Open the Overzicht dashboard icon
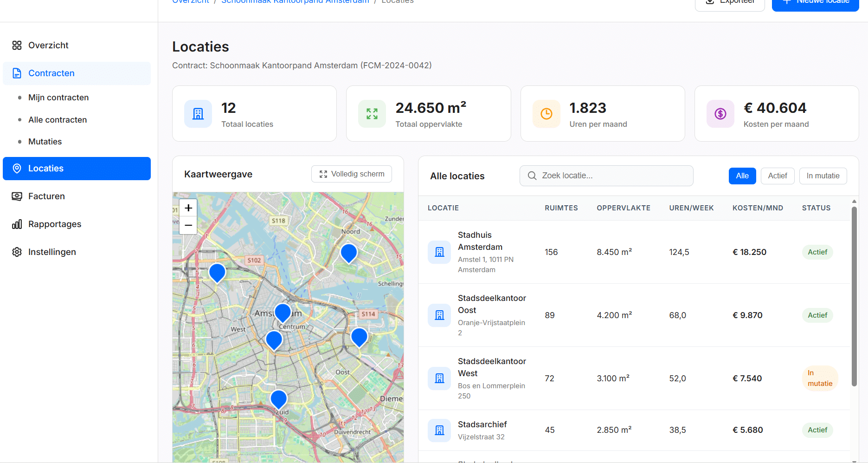868x463 pixels. 17,45
